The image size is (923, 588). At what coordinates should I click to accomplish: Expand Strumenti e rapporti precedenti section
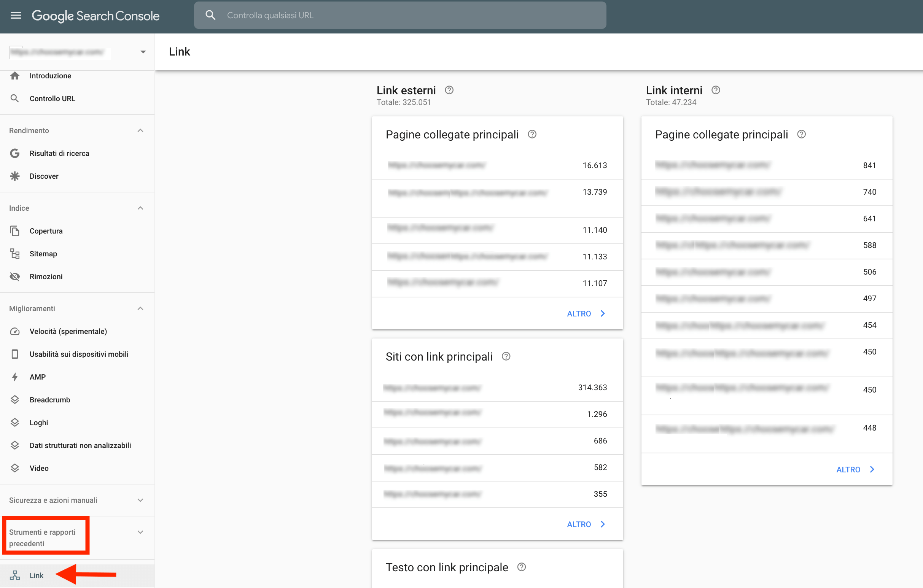(140, 532)
